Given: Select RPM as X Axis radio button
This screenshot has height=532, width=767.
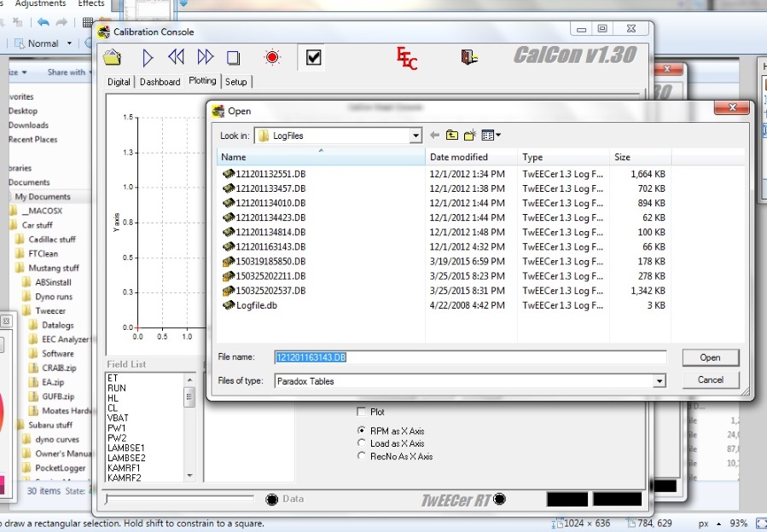Looking at the screenshot, I should point(362,431).
